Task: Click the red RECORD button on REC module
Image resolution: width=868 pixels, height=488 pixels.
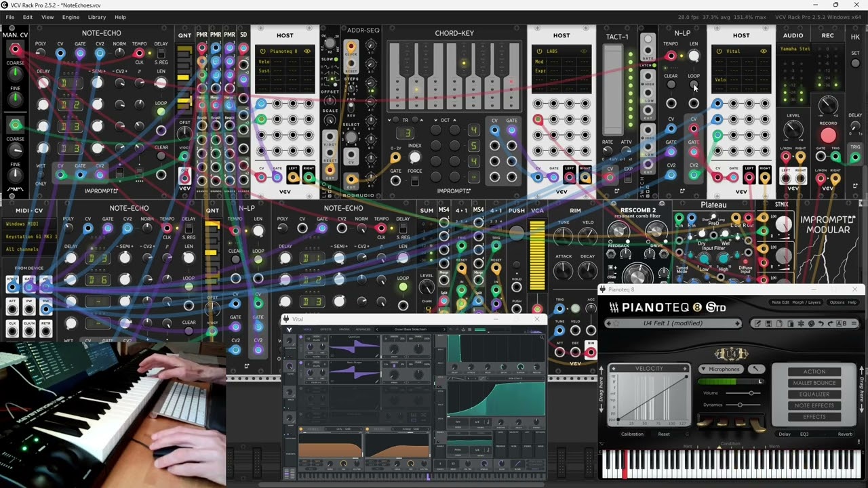Action: [x=828, y=135]
